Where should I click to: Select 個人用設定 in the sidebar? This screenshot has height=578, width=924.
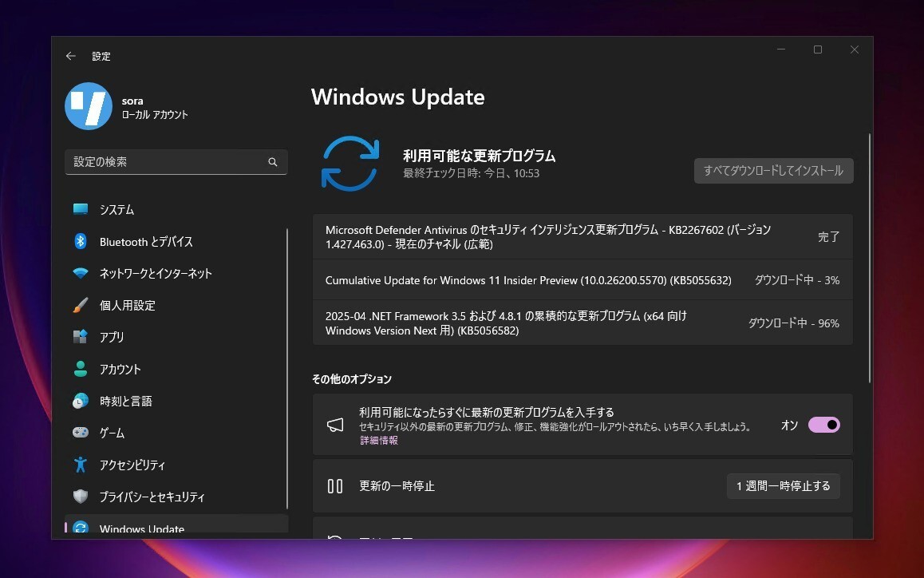(x=176, y=305)
